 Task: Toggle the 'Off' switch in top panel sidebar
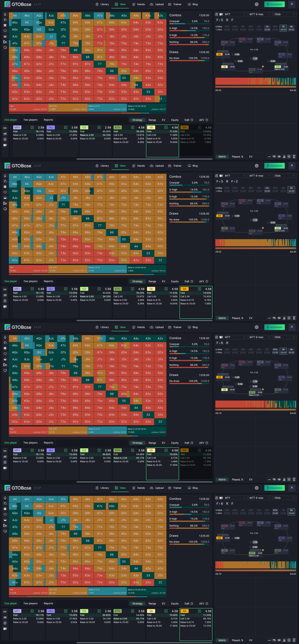click(5, 42)
